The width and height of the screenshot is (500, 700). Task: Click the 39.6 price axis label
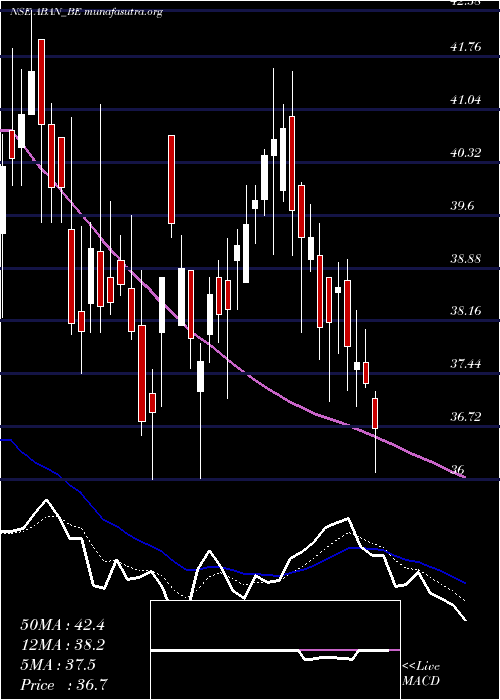coord(464,205)
